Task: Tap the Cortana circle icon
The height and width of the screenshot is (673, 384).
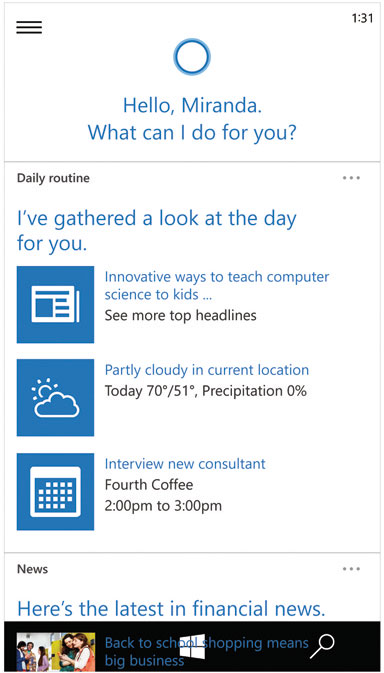Action: coord(192,57)
